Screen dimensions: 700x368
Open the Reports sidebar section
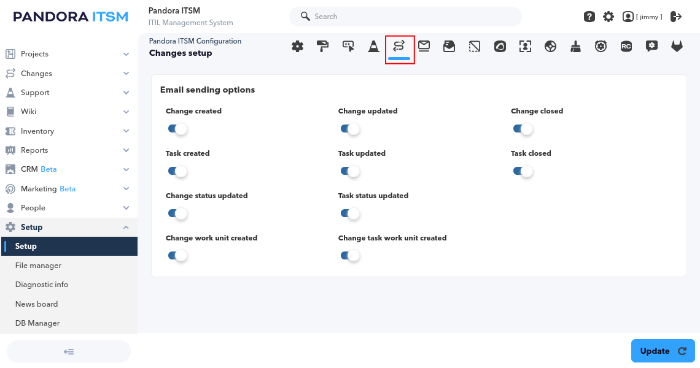coord(34,151)
